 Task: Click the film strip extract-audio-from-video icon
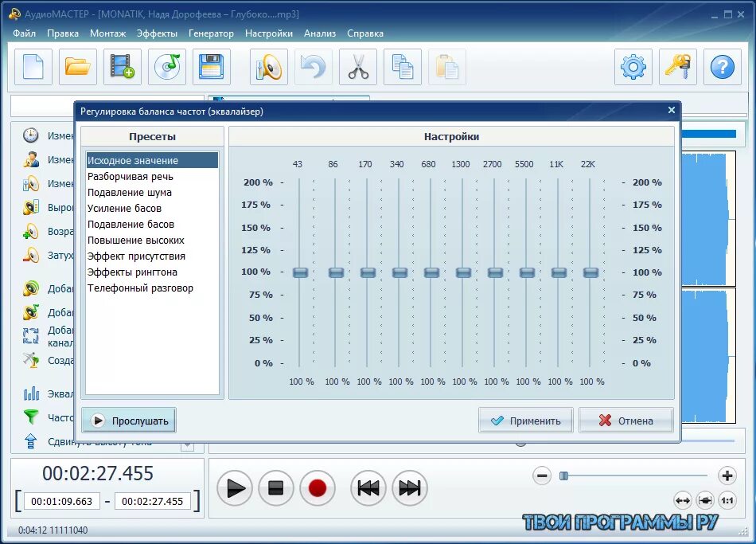point(123,67)
